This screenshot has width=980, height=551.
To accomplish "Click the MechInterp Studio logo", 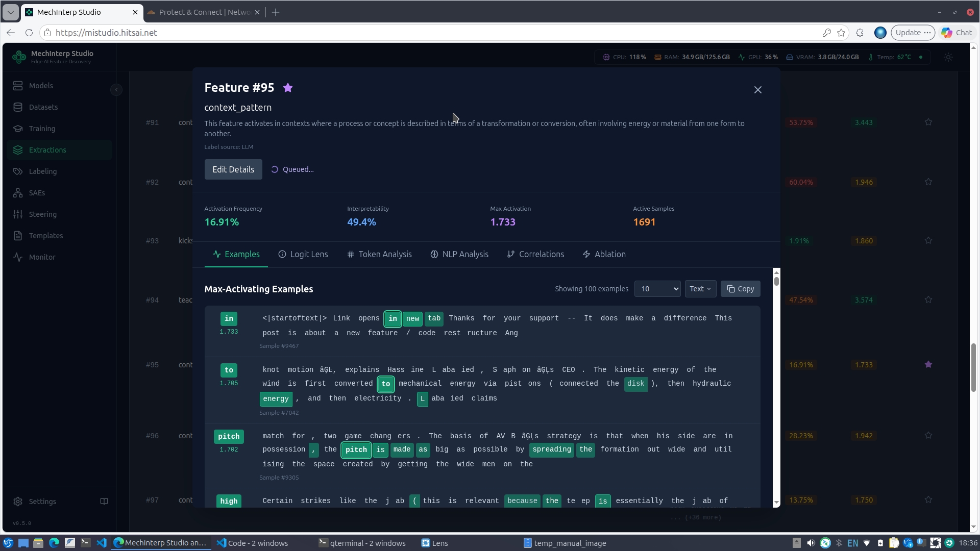I will [19, 57].
